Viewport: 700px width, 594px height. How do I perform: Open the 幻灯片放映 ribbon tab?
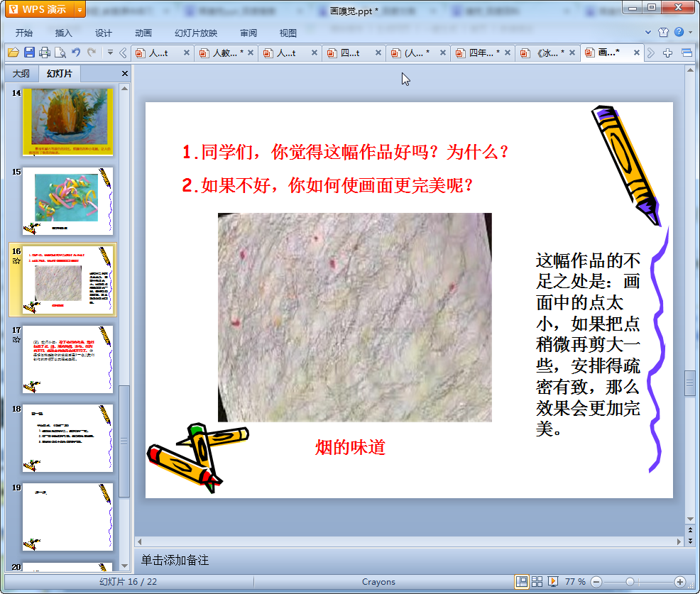click(x=195, y=33)
